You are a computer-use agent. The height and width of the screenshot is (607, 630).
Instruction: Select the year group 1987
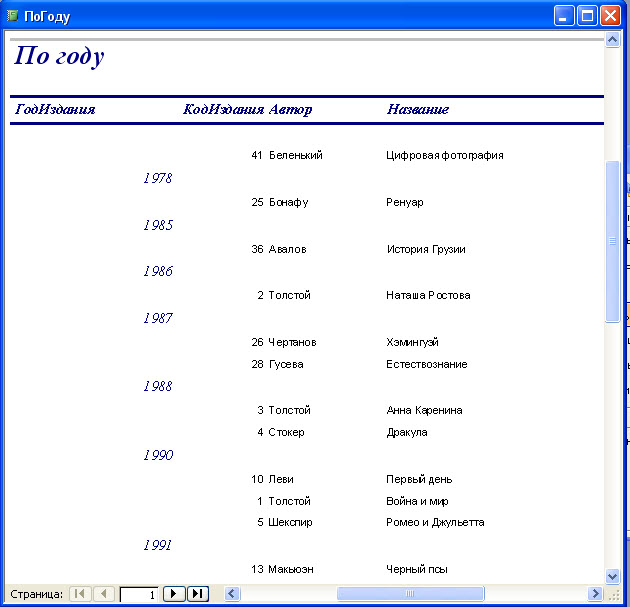coord(158,318)
